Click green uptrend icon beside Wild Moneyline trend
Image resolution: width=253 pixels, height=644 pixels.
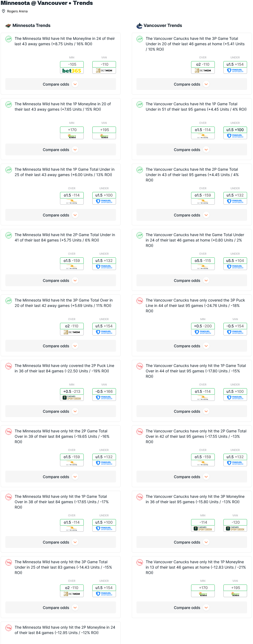click(x=9, y=39)
